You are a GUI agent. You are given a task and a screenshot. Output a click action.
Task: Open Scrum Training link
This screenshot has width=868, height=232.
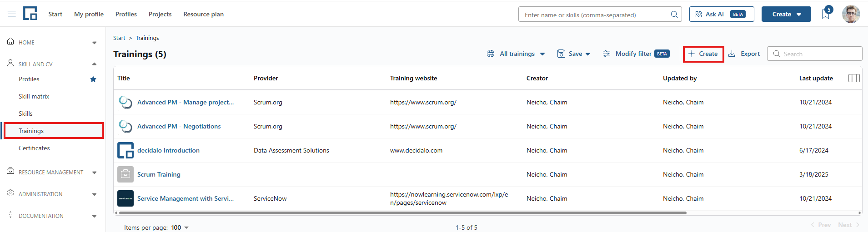pos(159,174)
